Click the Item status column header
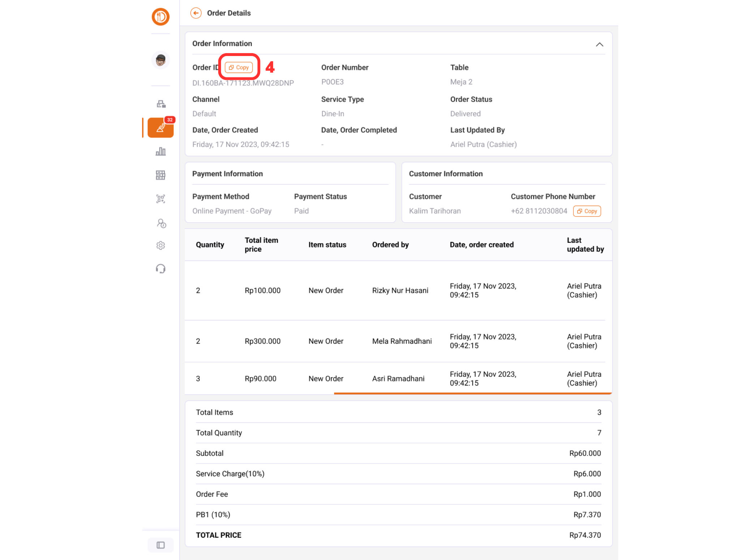 click(x=327, y=245)
